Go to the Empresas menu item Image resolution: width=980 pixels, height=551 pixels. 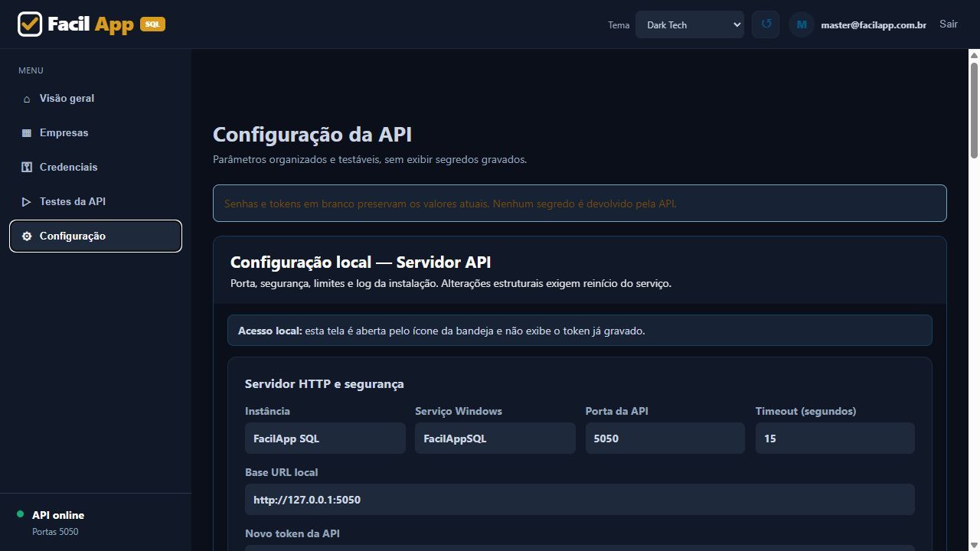coord(96,133)
